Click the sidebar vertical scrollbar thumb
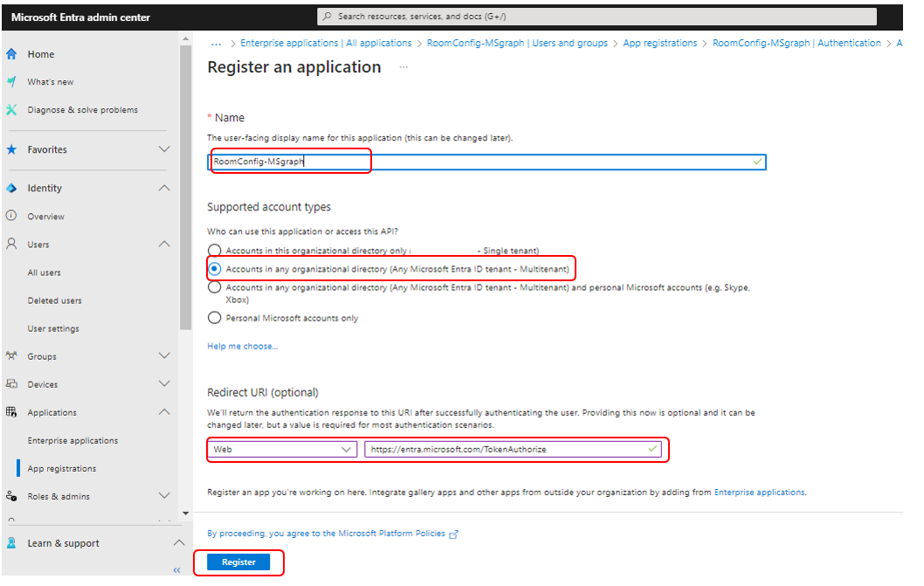Screen dimensions: 924x586 tap(186, 188)
